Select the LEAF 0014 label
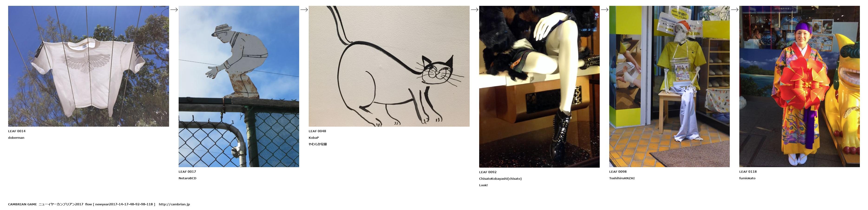 coord(17,131)
